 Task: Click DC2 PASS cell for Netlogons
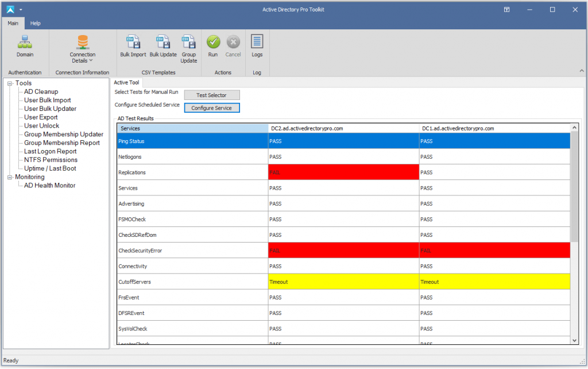(344, 157)
